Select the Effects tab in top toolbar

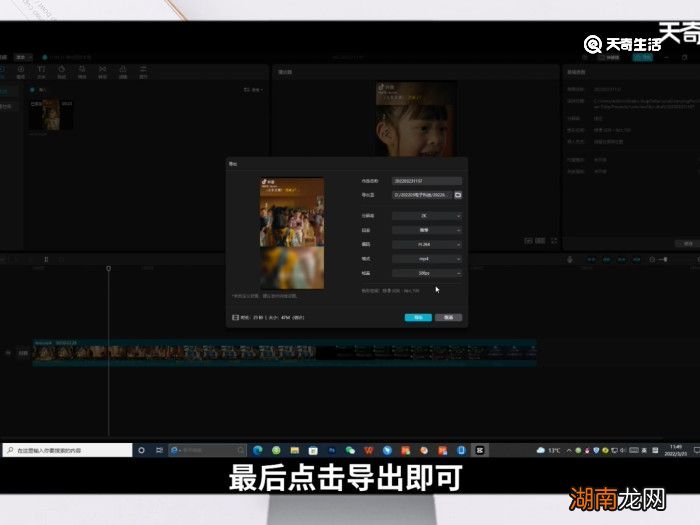82,71
